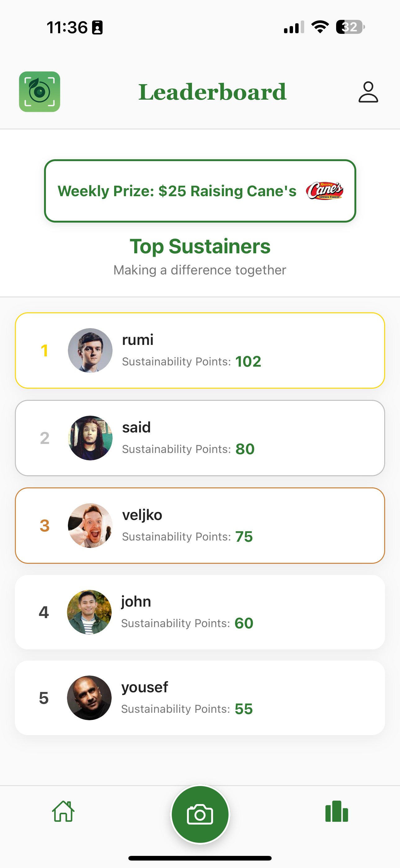Tap john's avatar photo
Viewport: 400px width, 868px height.
(x=89, y=612)
